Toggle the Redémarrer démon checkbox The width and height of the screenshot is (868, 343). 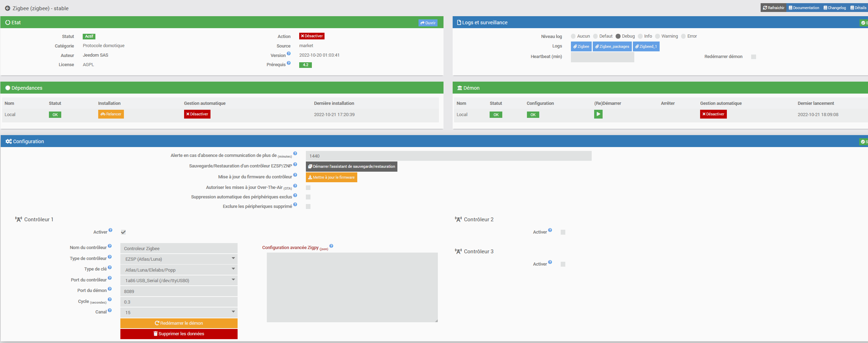pyautogui.click(x=754, y=57)
